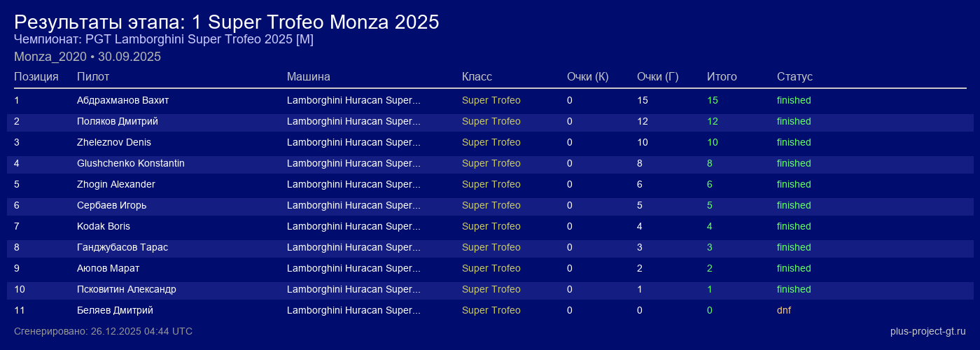
Task: Click the Super Trofeo class for Kodak Boris
Action: 491,226
